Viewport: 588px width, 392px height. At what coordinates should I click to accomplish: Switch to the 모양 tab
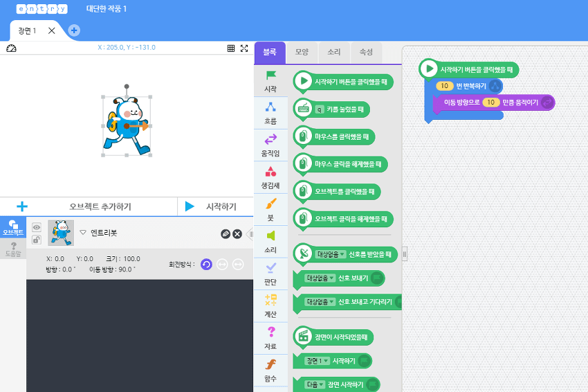pos(302,52)
